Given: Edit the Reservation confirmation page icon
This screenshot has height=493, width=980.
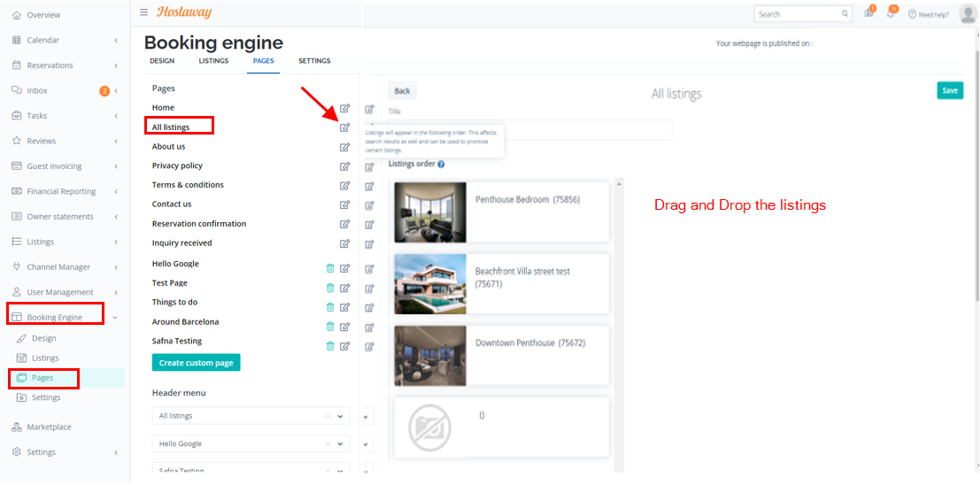Looking at the screenshot, I should click(x=344, y=224).
